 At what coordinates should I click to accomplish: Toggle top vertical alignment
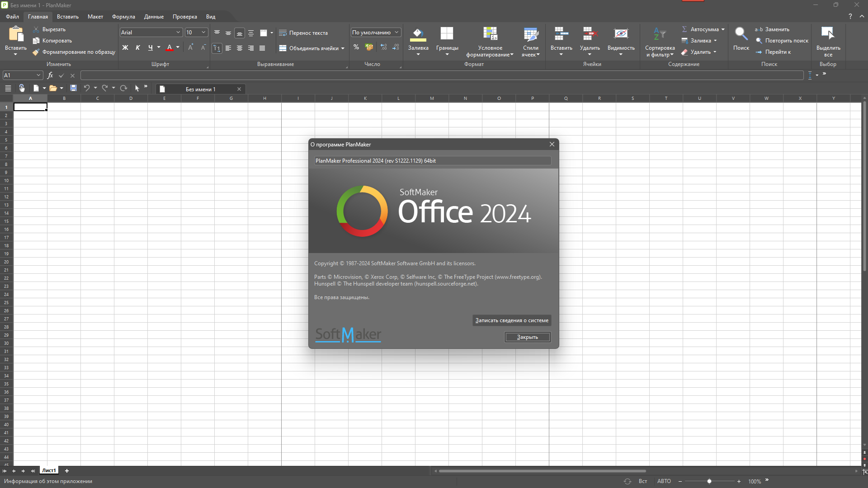pyautogui.click(x=217, y=33)
